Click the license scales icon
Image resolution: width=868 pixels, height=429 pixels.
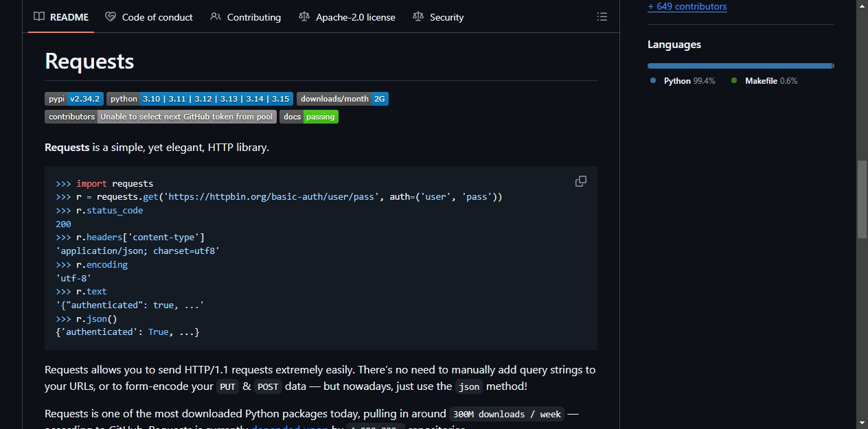coord(304,17)
